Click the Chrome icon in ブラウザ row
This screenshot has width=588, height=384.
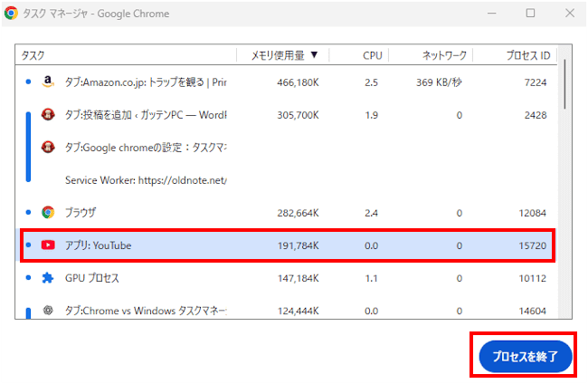[x=48, y=213]
